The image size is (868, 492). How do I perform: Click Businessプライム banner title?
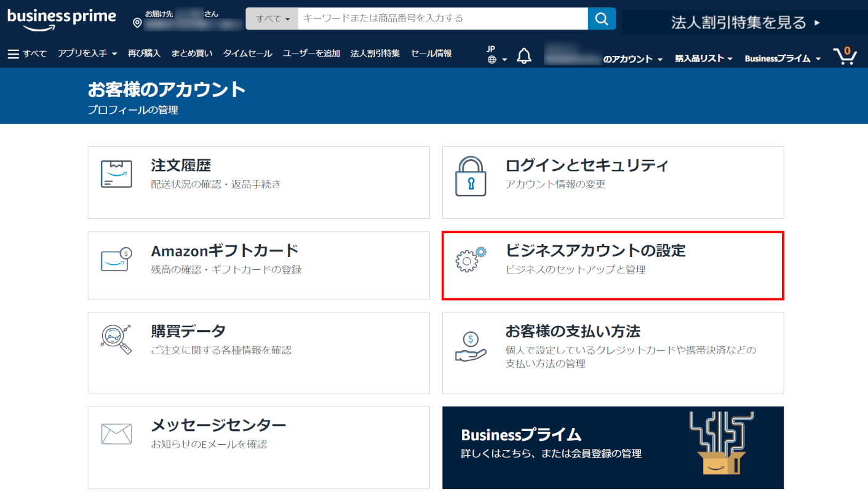[x=521, y=435]
